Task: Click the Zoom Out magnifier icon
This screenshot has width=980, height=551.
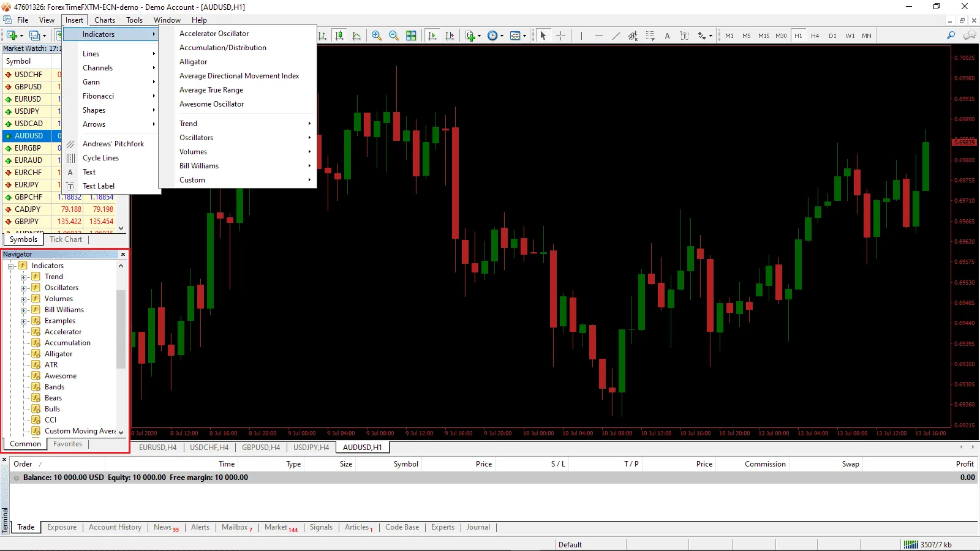Action: click(x=394, y=36)
